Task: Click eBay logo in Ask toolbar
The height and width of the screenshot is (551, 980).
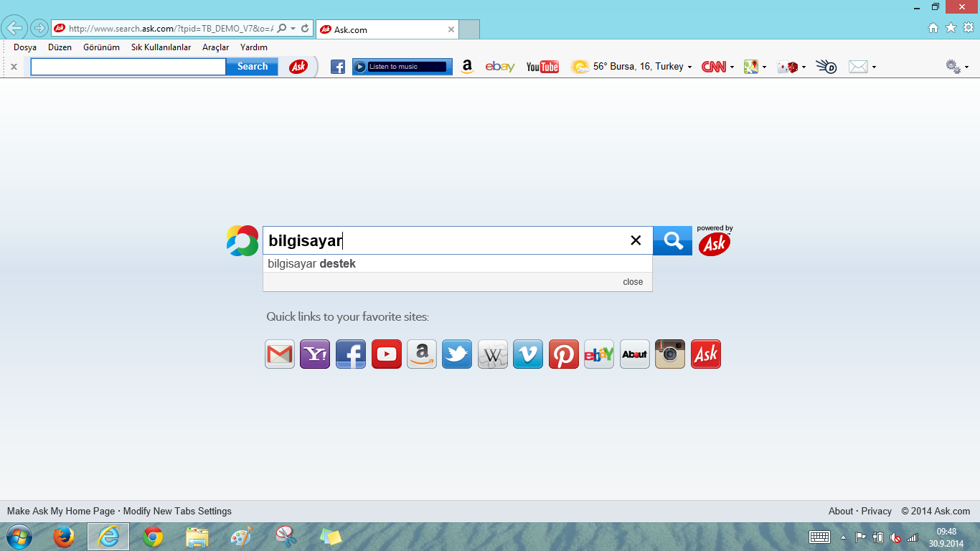Action: point(500,67)
